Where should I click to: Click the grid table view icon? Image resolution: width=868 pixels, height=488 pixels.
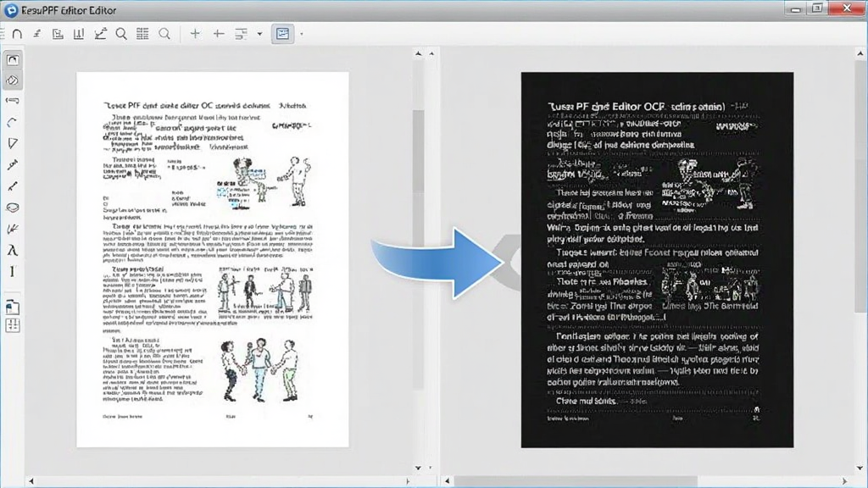[142, 34]
